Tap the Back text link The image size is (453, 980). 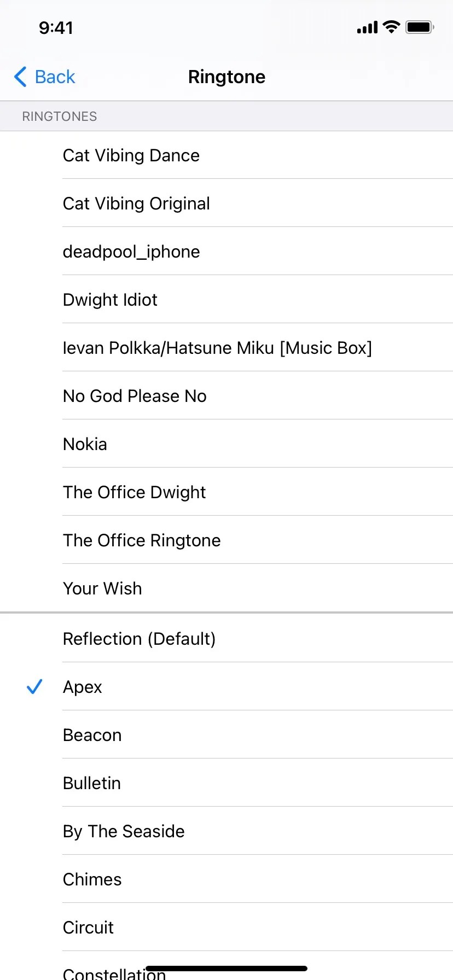pyautogui.click(x=55, y=77)
